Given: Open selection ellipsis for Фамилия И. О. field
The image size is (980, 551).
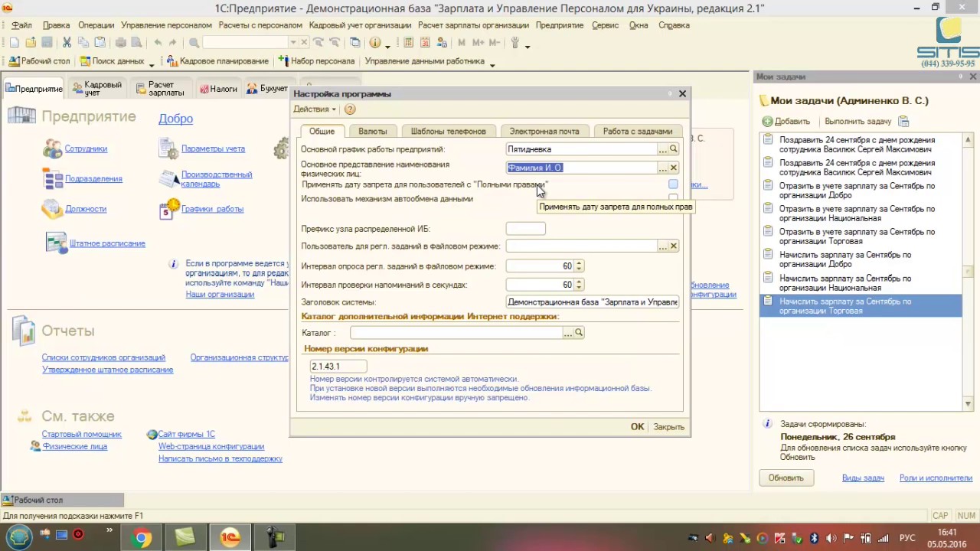Looking at the screenshot, I should [x=663, y=168].
